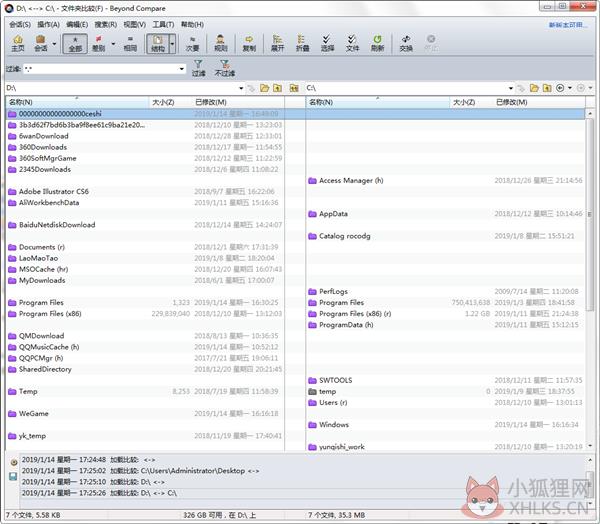
Task: Click the log panel scroll-up arrow
Action: point(590,459)
